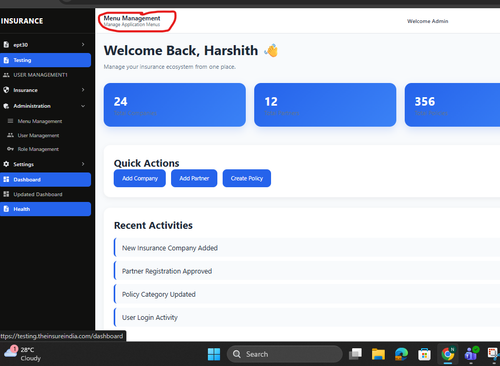Open the 12 Total Partners card
Image resolution: width=500 pixels, height=366 pixels.
(325, 105)
